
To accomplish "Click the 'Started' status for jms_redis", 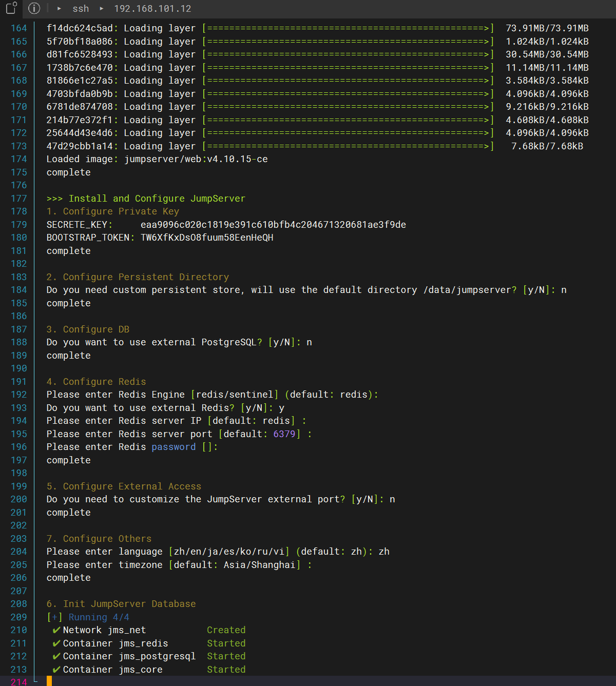I will click(x=226, y=643).
